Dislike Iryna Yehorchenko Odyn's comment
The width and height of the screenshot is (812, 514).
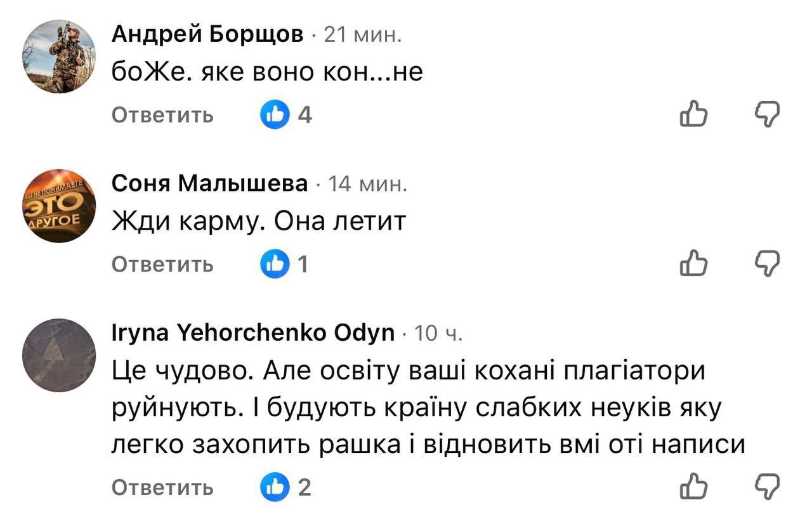coord(766,487)
